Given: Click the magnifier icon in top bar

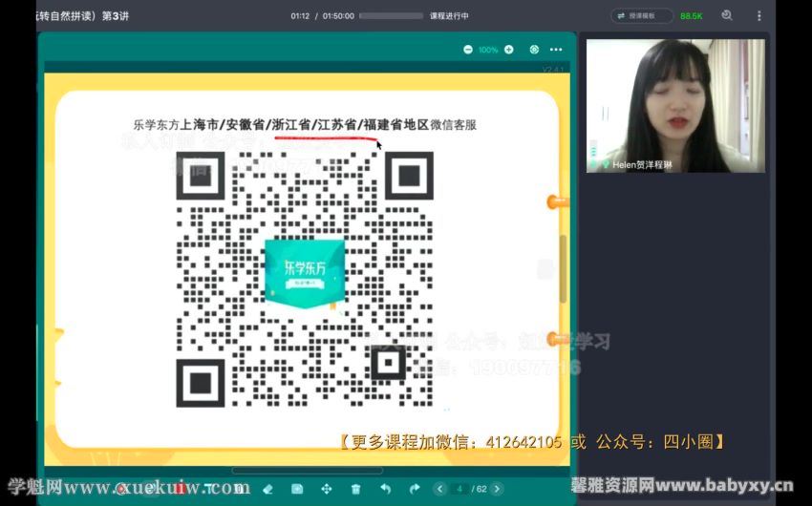Looking at the screenshot, I should (x=727, y=15).
